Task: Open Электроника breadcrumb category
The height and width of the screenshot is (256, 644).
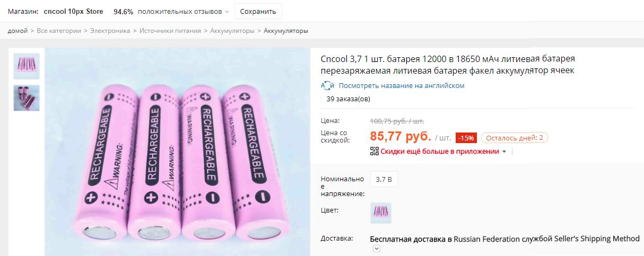Action: point(110,31)
